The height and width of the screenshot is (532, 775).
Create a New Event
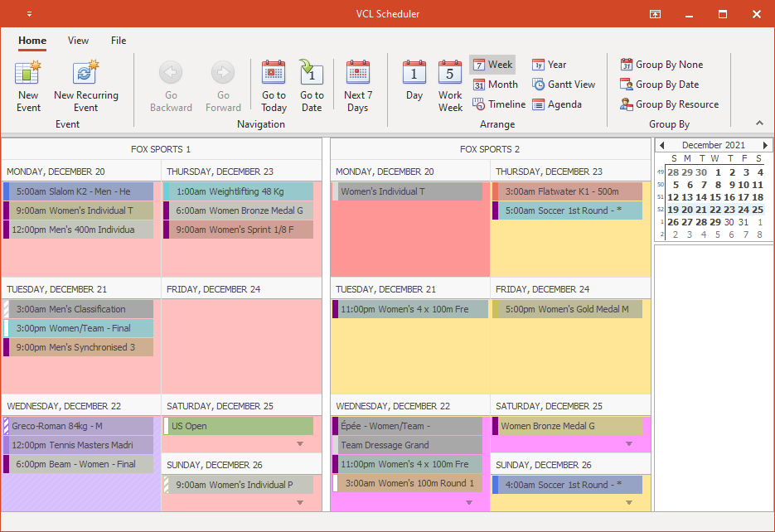(27, 83)
